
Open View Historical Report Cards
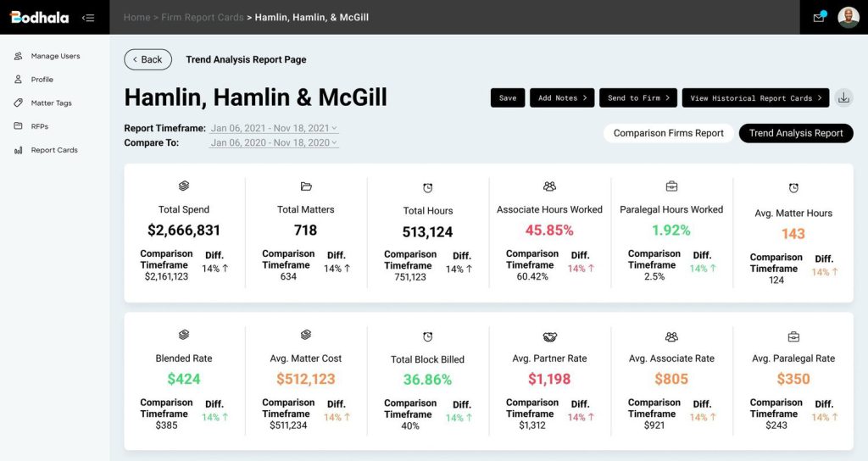(755, 98)
